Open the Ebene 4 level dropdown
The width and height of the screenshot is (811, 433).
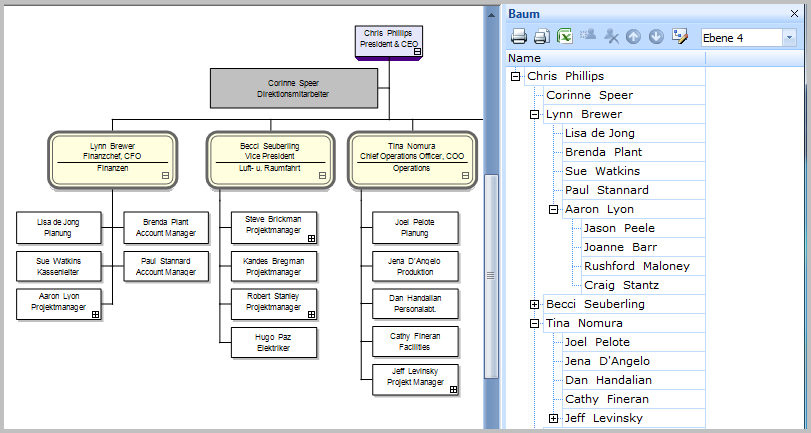click(789, 37)
